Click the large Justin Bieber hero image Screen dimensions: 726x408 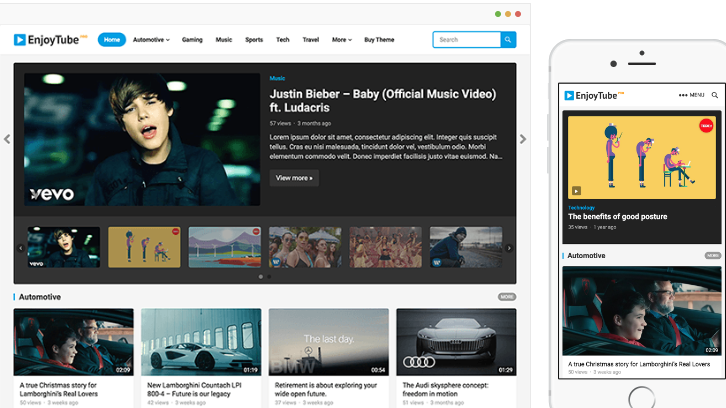(142, 139)
